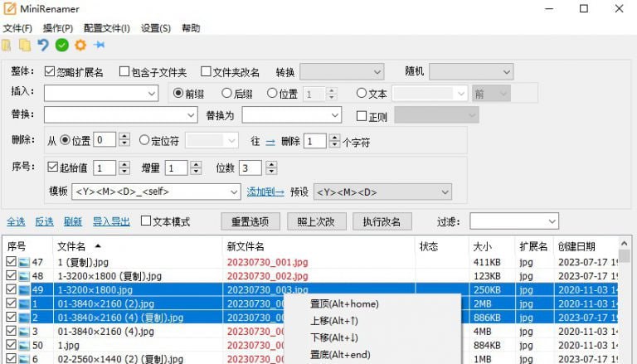
Task: Expand the 替换 combo box
Action: point(191,115)
